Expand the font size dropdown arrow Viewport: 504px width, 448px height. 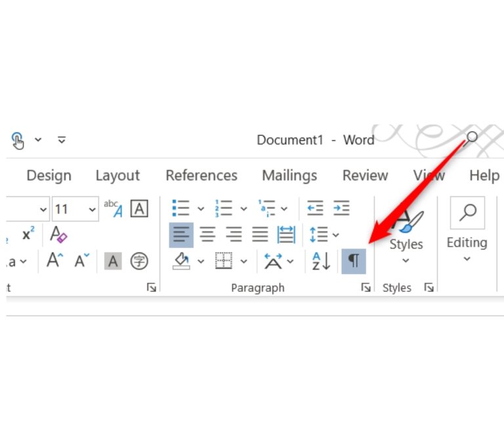[93, 209]
